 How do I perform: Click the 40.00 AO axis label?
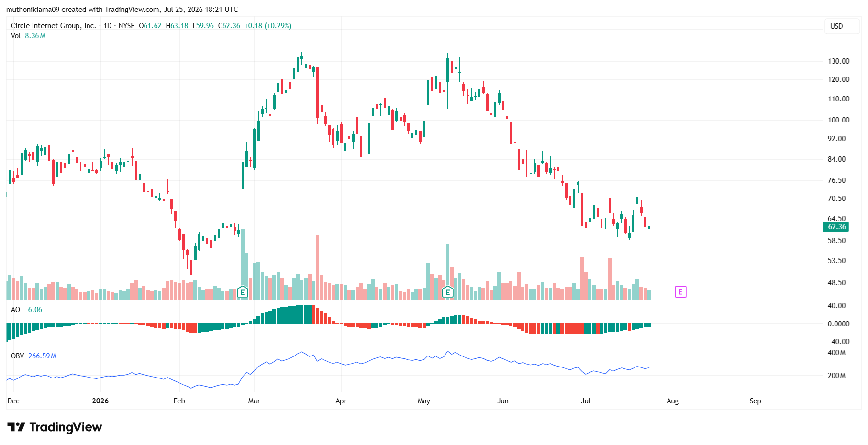pos(836,306)
